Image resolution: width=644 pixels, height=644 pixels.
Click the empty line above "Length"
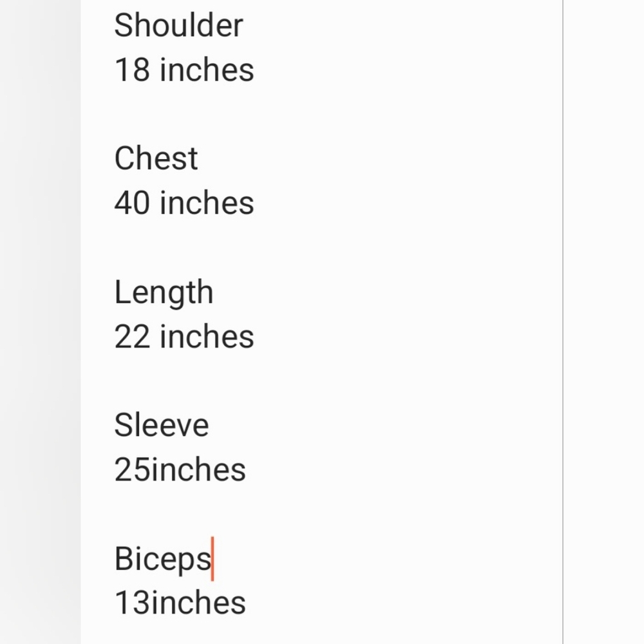point(321,248)
